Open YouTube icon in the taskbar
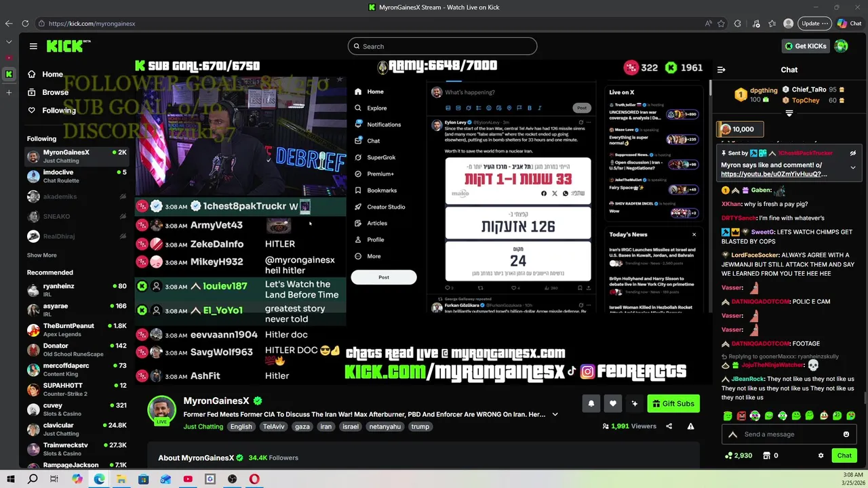 [x=188, y=479]
